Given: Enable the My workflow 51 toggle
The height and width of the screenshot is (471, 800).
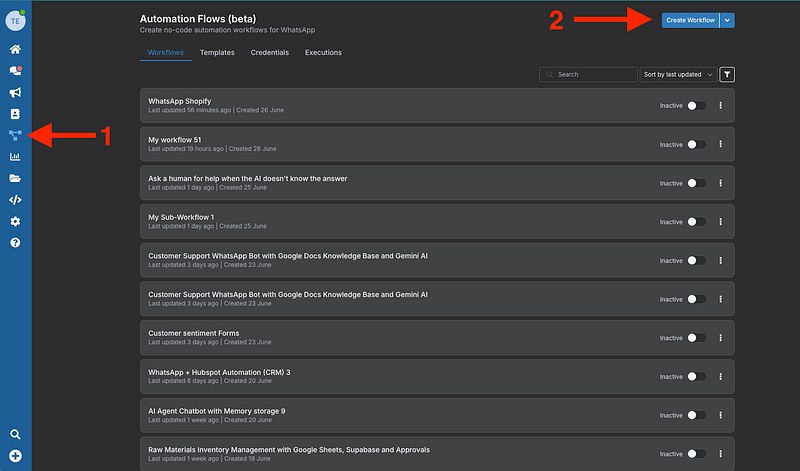Looking at the screenshot, I should click(696, 144).
